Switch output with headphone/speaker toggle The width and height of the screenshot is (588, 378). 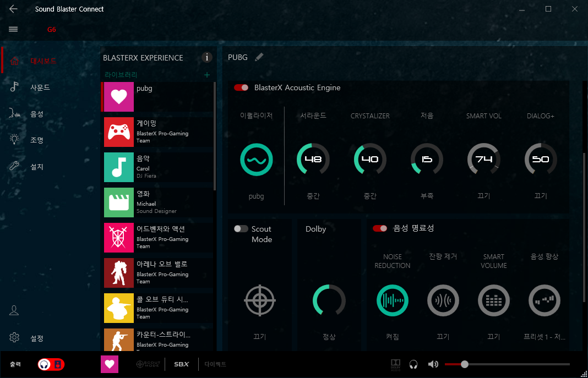pos(51,364)
